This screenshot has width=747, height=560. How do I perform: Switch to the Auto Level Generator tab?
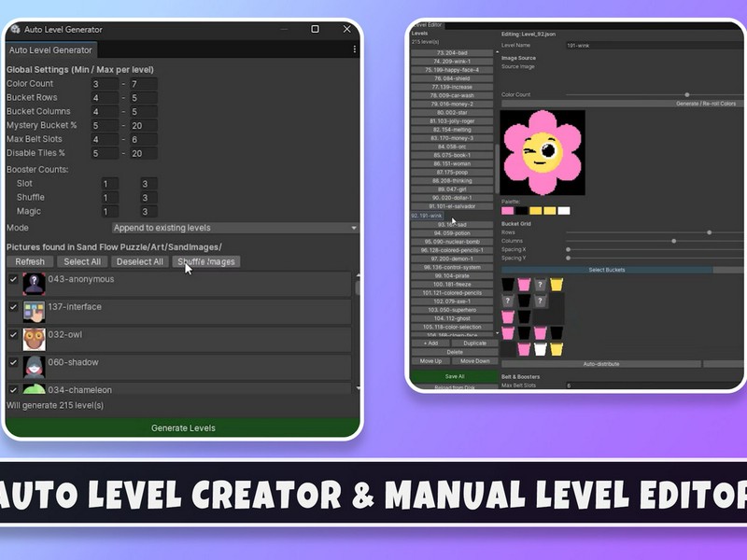coord(50,50)
